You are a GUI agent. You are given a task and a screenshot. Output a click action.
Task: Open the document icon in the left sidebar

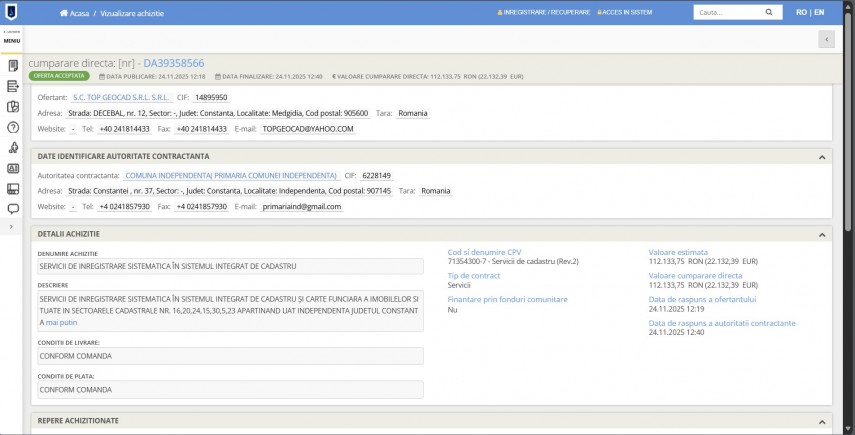tap(13, 66)
